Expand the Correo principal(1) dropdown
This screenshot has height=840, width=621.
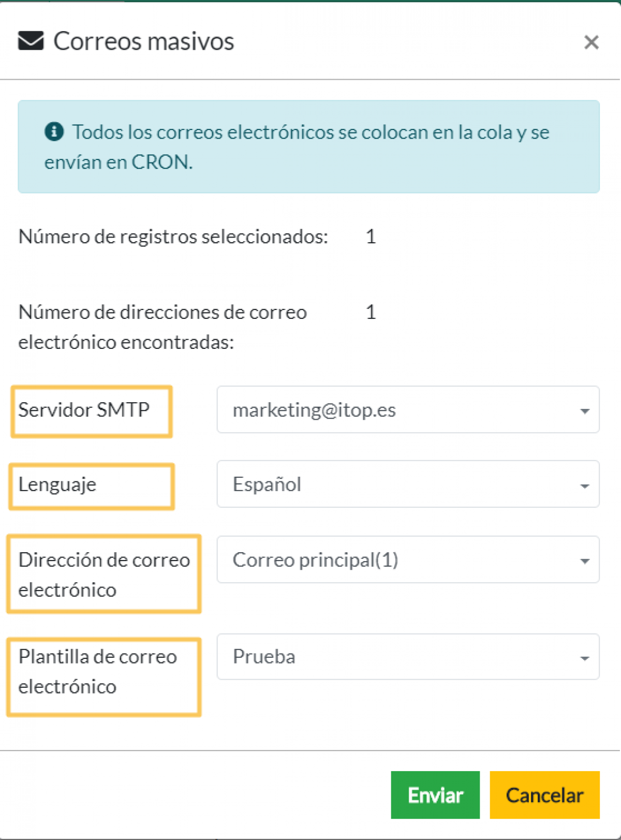pyautogui.click(x=408, y=559)
